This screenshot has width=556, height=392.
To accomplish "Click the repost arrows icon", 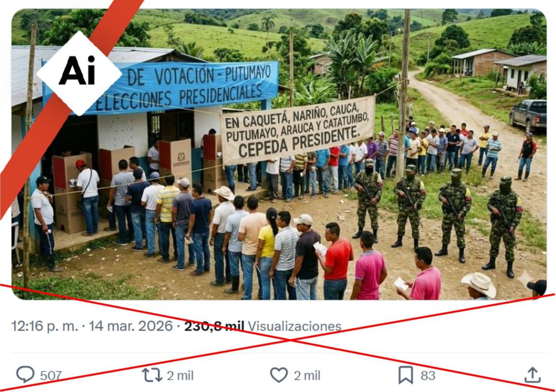I will click(x=152, y=375).
